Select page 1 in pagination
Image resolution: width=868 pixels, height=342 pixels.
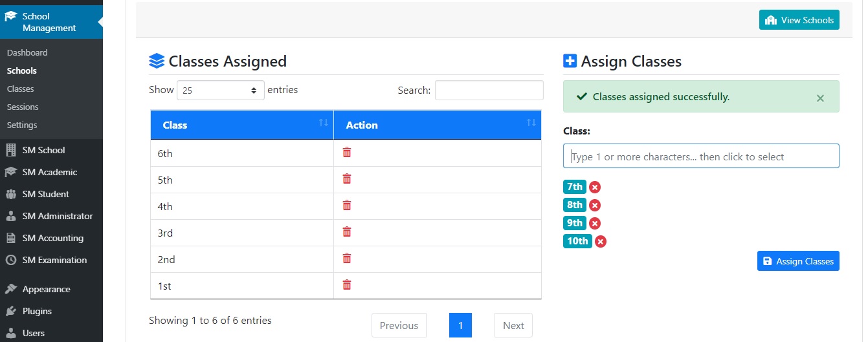click(460, 325)
